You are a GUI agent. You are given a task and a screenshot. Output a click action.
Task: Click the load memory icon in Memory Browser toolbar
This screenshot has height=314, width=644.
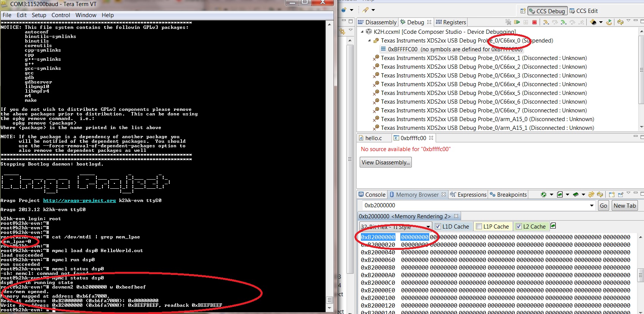(x=576, y=194)
